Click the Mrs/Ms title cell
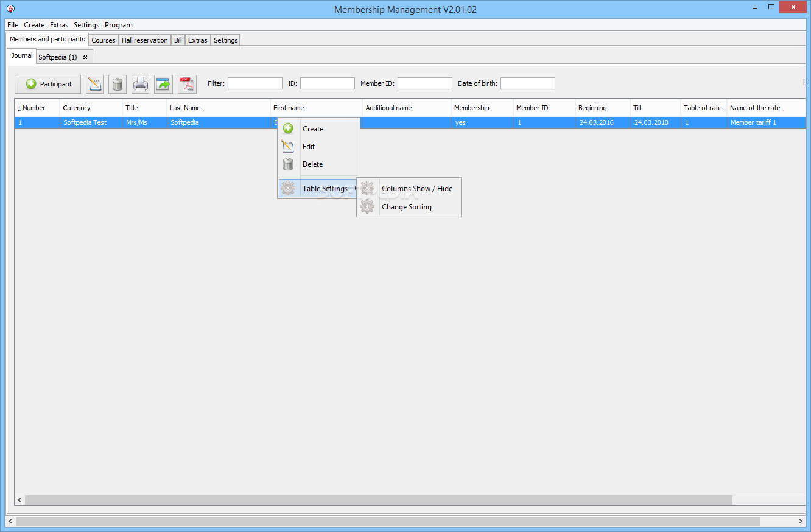The width and height of the screenshot is (811, 532). pos(145,122)
